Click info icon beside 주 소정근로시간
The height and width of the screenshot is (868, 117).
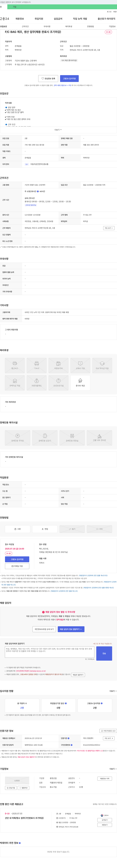pos(38,191)
